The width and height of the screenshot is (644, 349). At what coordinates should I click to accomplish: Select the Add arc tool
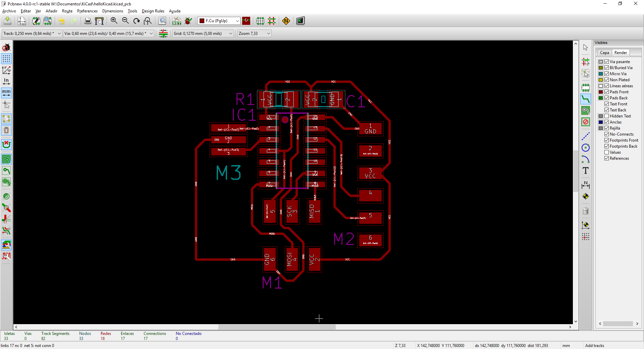(586, 159)
